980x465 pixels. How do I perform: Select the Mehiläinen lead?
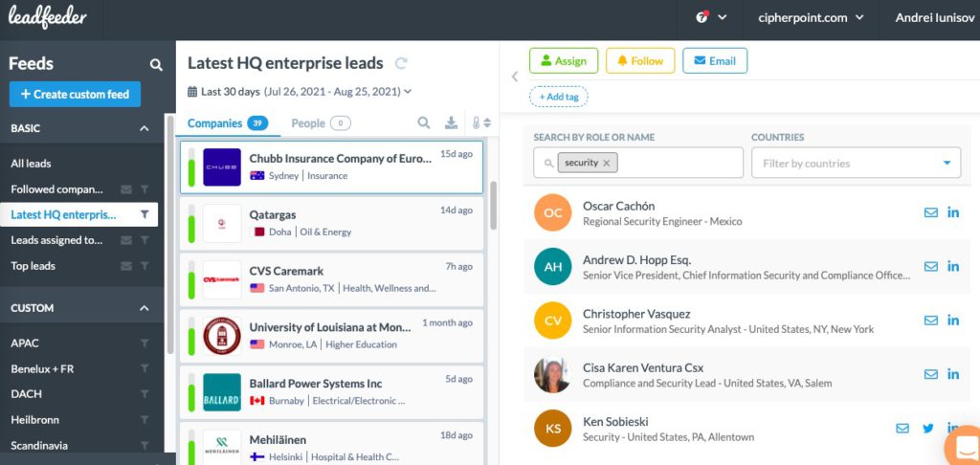[331, 443]
